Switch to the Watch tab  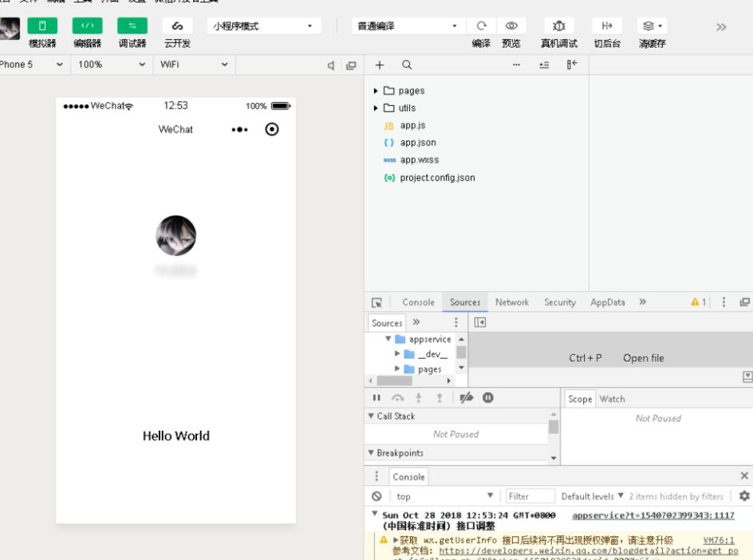tap(612, 399)
